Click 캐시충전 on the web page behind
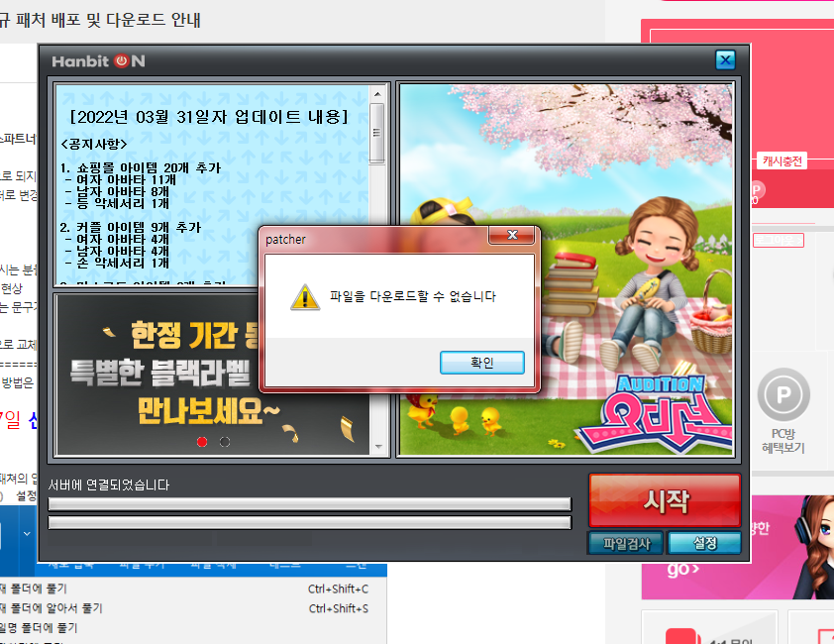 pos(782,161)
